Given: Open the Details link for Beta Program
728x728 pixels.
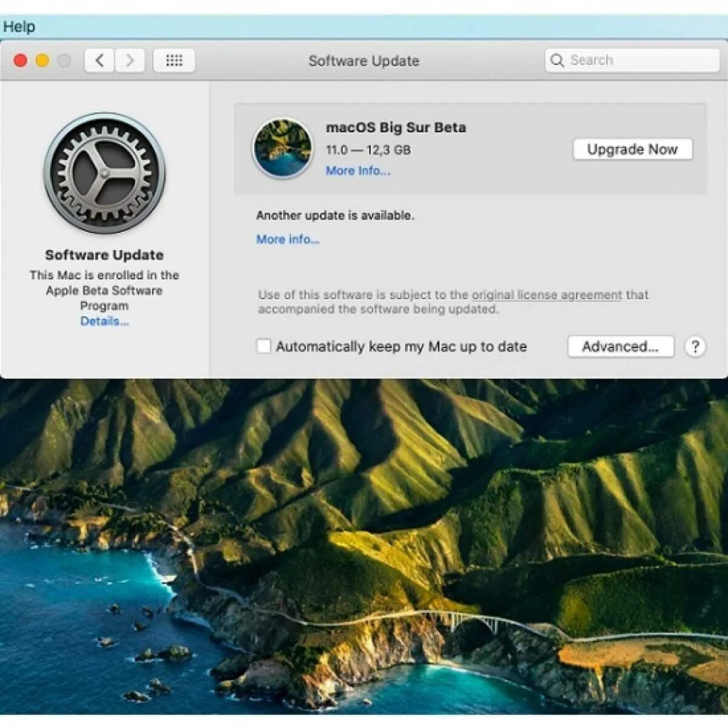Looking at the screenshot, I should (x=104, y=321).
